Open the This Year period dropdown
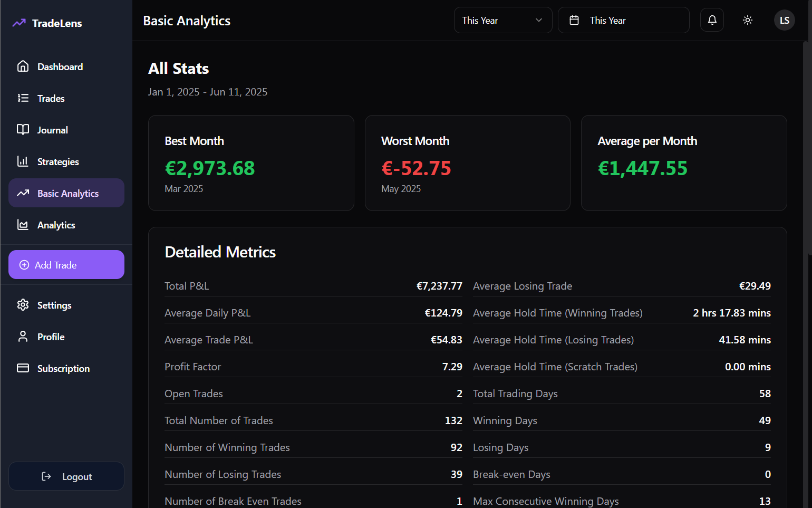This screenshot has height=508, width=812. click(x=503, y=20)
